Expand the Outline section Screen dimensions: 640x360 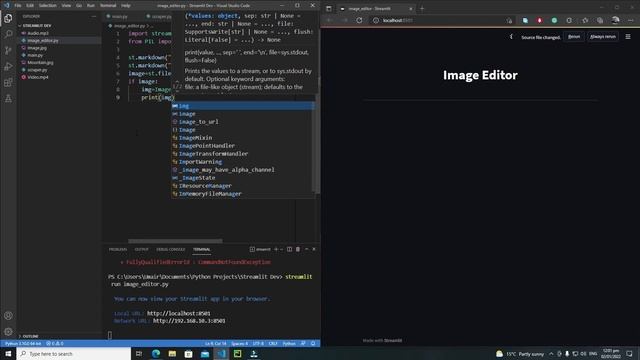tap(29, 336)
